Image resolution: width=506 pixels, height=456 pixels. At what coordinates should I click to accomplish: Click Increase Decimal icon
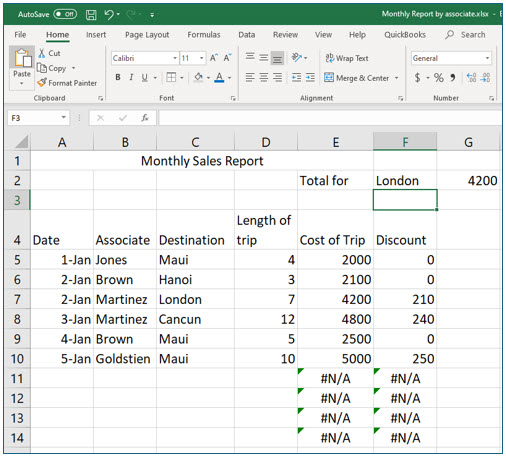coord(471,78)
